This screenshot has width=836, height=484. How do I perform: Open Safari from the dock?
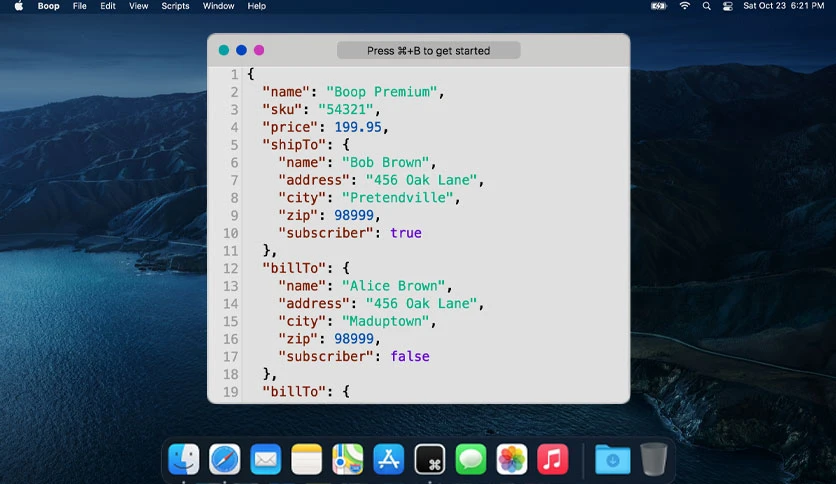tap(224, 459)
